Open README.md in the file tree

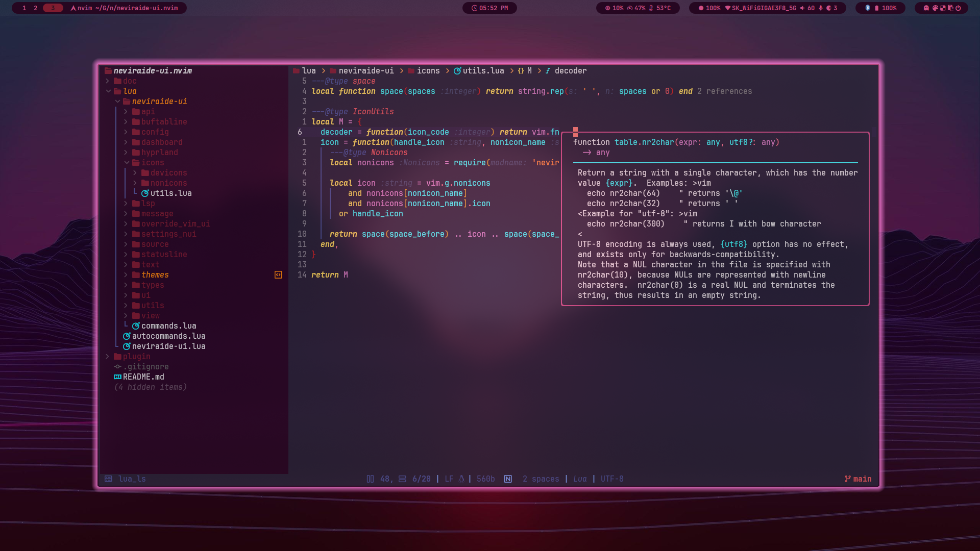tap(143, 377)
